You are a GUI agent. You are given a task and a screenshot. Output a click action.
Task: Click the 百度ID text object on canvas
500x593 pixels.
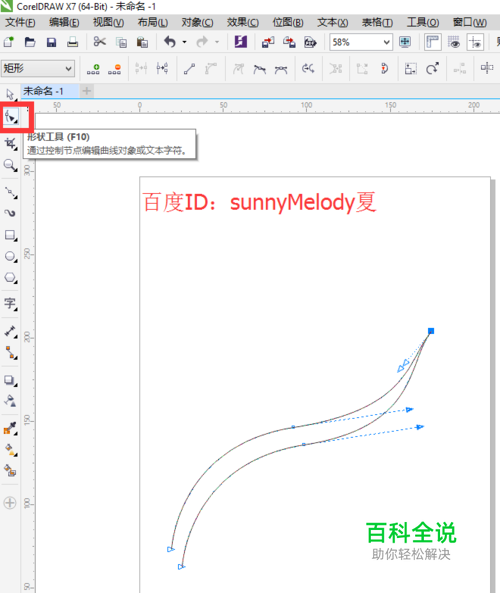tap(259, 202)
